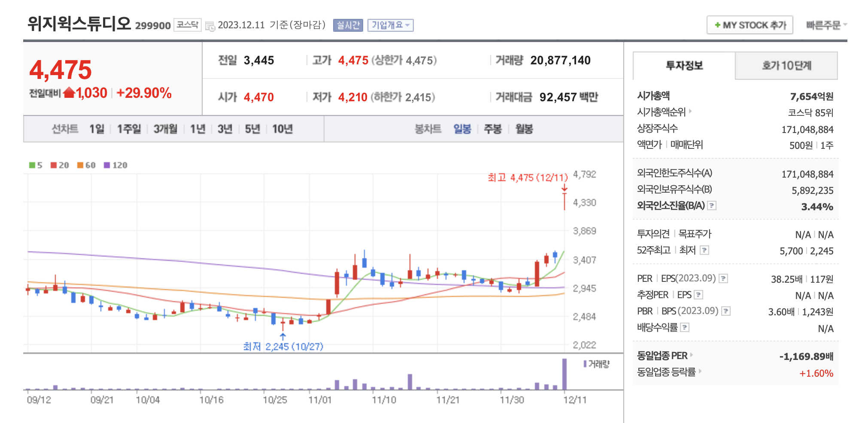The image size is (868, 423).
Task: Select the 1년 line chart period
Action: (198, 129)
